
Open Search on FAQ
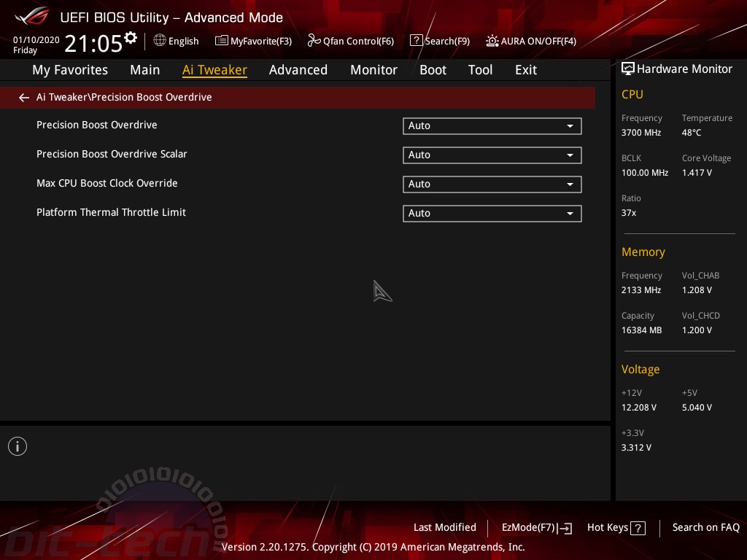(705, 527)
